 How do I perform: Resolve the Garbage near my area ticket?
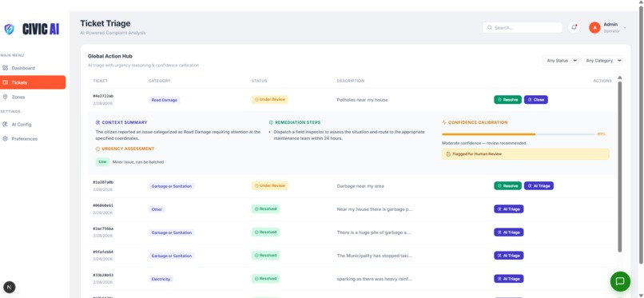click(x=507, y=186)
